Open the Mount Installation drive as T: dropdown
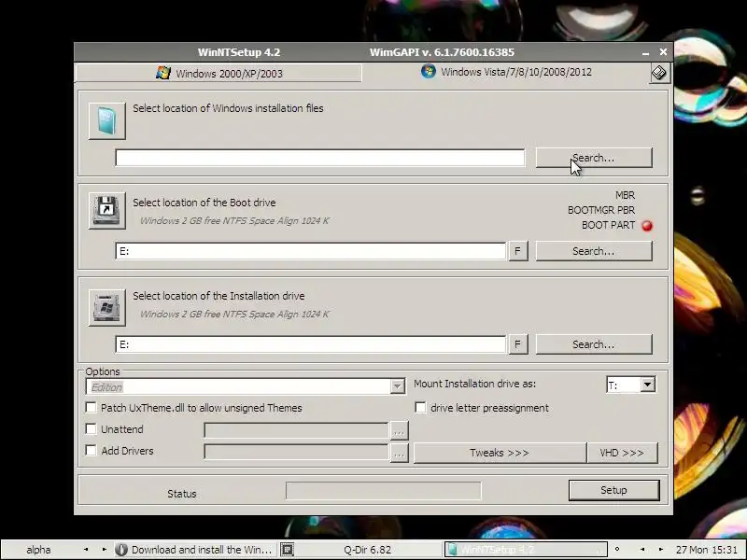747x560 pixels. click(647, 385)
